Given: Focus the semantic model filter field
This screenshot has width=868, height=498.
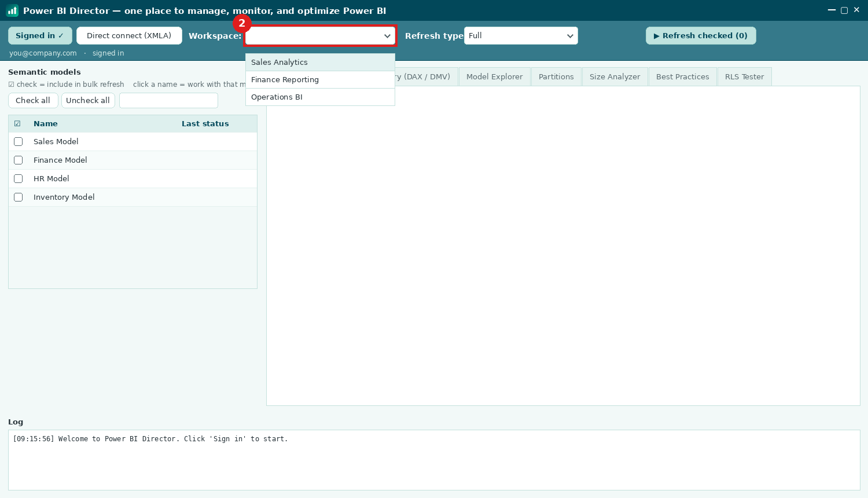Looking at the screenshot, I should 168,101.
